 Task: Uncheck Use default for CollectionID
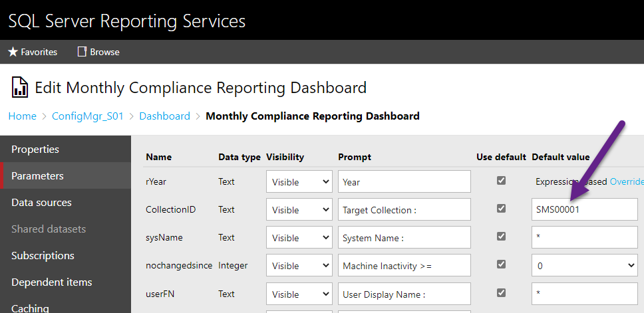[x=501, y=209]
